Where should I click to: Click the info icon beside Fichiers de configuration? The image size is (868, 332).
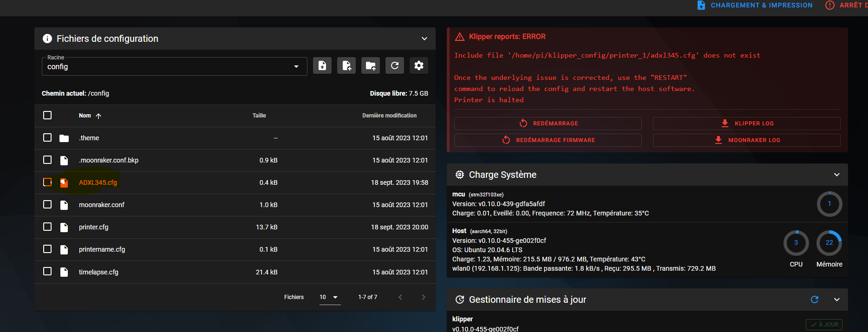tap(47, 39)
